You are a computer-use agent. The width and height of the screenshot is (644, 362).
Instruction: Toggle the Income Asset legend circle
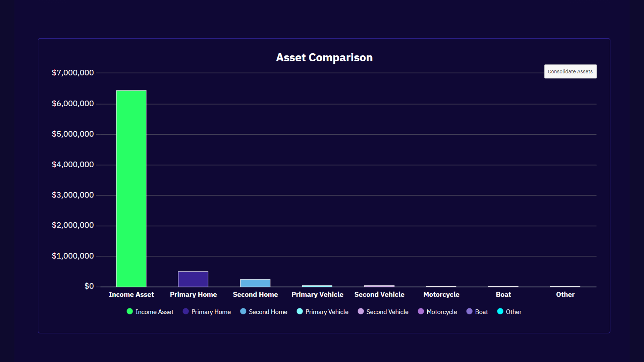(x=130, y=311)
